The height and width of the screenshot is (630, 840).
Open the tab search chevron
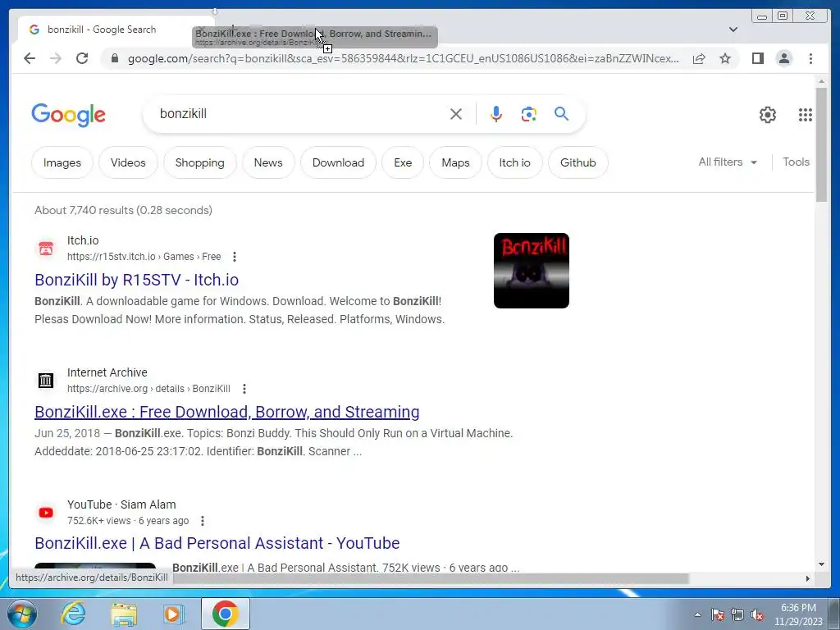(733, 30)
